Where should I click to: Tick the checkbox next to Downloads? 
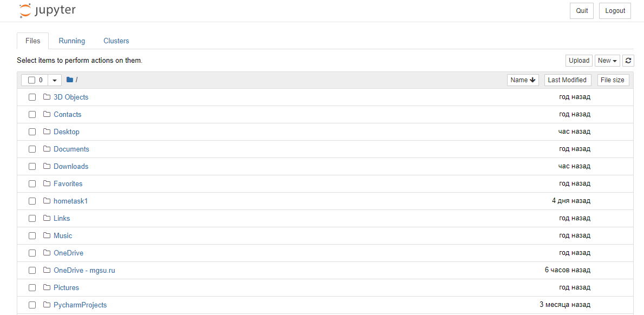tap(32, 166)
